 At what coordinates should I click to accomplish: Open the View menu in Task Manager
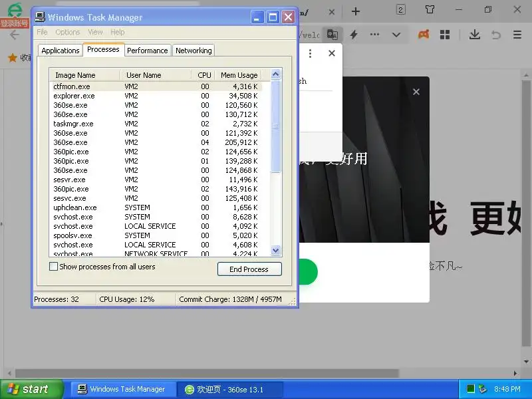point(95,32)
